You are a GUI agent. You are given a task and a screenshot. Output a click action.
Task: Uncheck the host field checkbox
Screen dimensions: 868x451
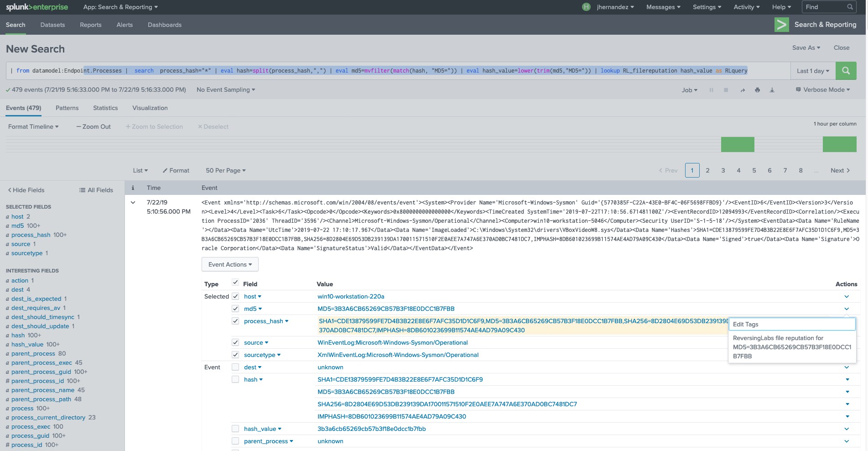tap(235, 296)
